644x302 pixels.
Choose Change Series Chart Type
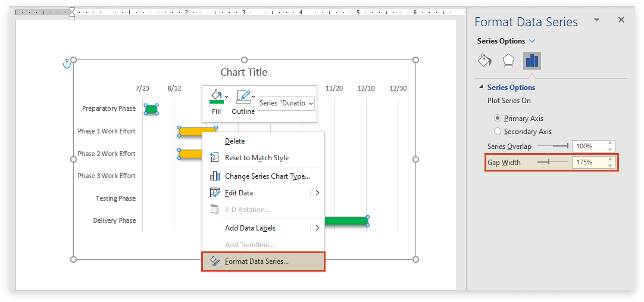point(263,176)
